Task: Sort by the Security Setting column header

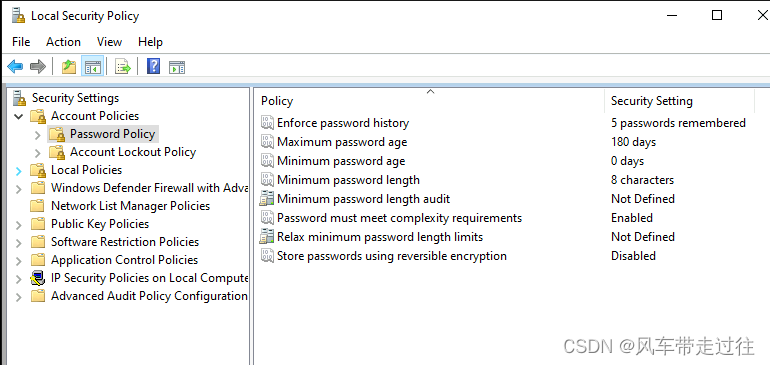Action: pos(679,101)
